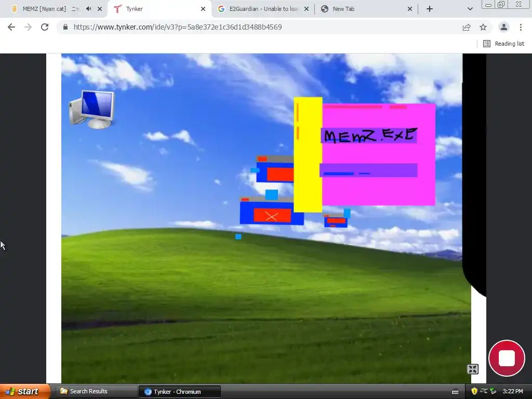Click the small red box in upper blue window
Screen dimensions: 532x399
pyautogui.click(x=262, y=158)
